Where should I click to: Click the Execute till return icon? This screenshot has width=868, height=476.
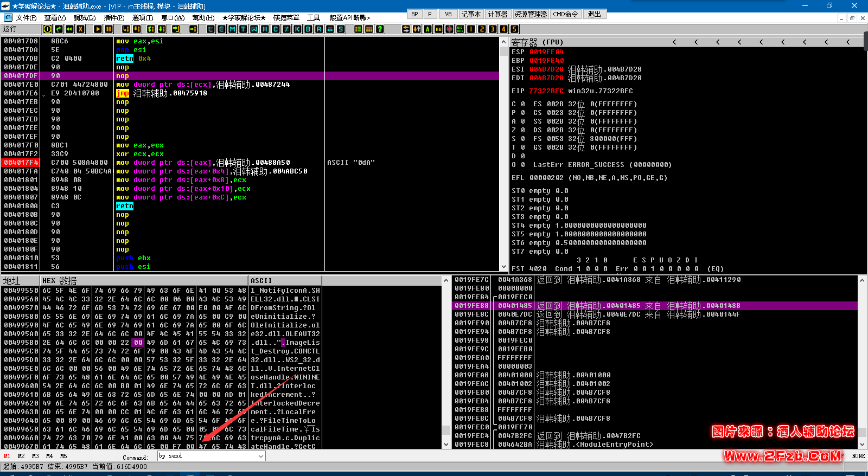[176, 29]
